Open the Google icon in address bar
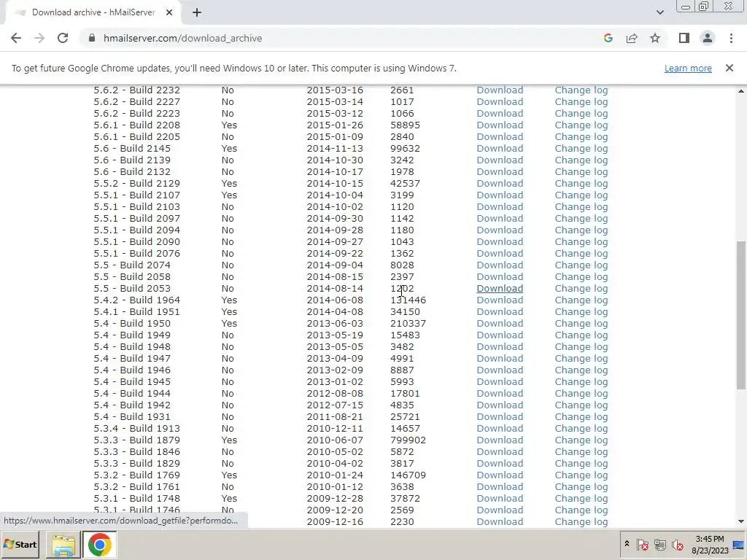The image size is (747, 560). pyautogui.click(x=608, y=38)
